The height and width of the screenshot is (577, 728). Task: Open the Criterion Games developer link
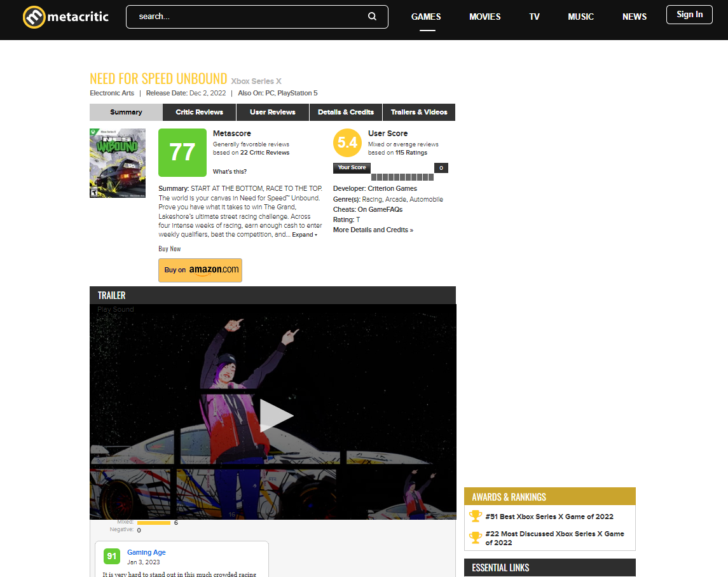[x=392, y=188]
